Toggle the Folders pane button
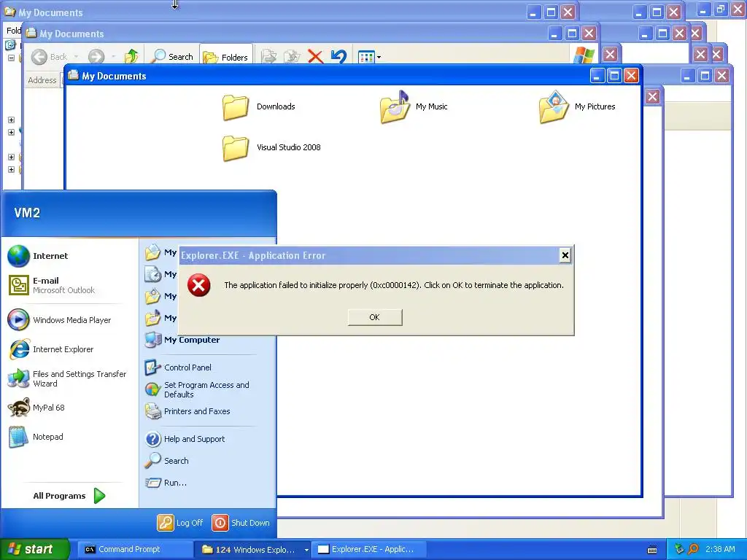 [x=226, y=57]
